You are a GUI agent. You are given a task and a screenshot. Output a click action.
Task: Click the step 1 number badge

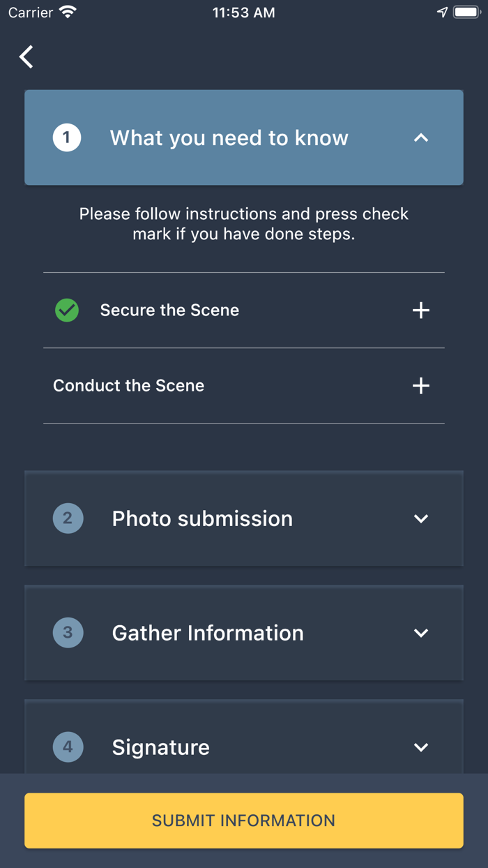pos(67,137)
